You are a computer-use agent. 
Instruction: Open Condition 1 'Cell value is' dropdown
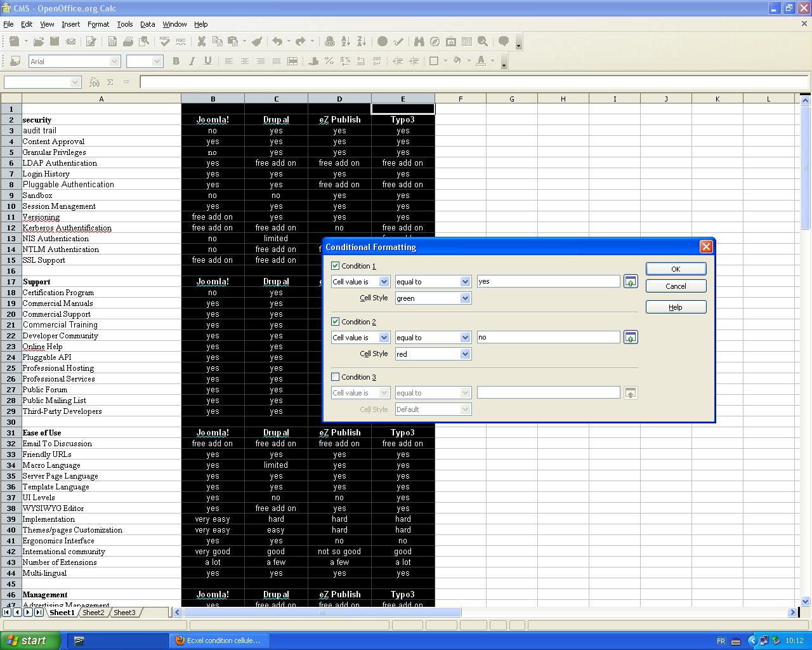[384, 282]
